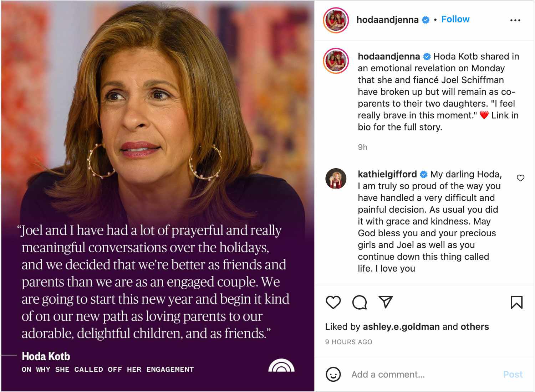Open hodaandjenna profile from header username

click(387, 20)
